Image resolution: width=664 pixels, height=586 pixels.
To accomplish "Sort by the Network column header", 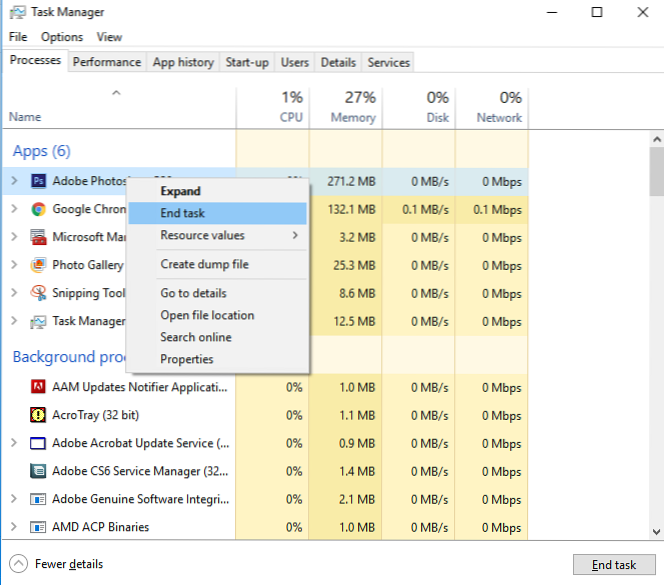I will pos(492,108).
